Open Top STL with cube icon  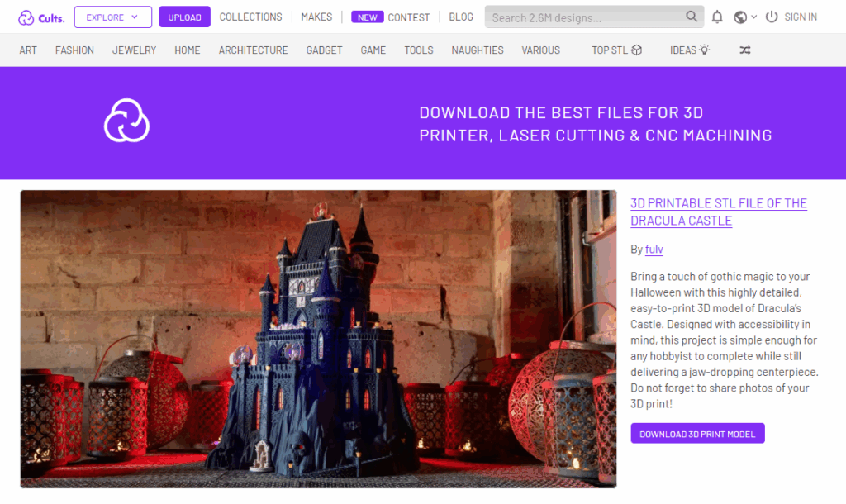coord(616,50)
